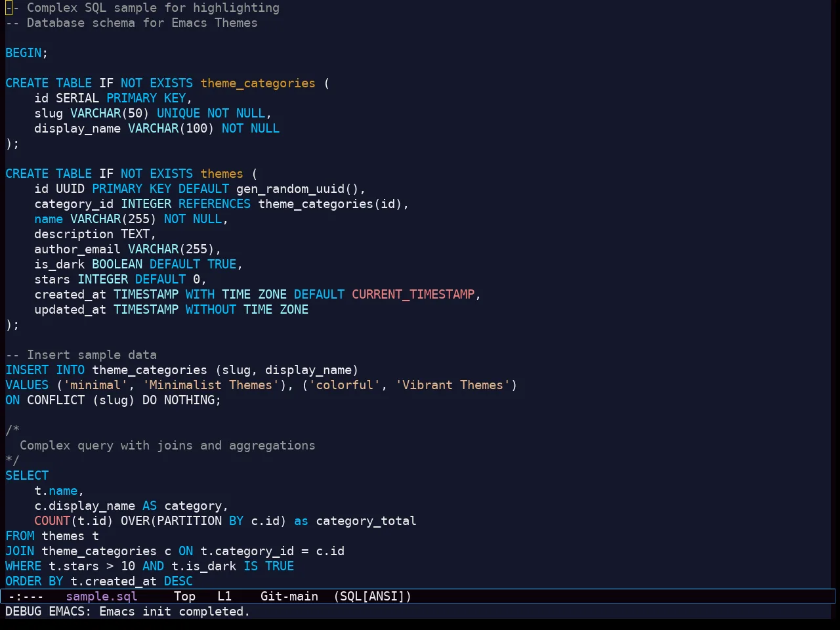840x630 pixels.
Task: Click the INSERT INTO keywords
Action: (45, 370)
